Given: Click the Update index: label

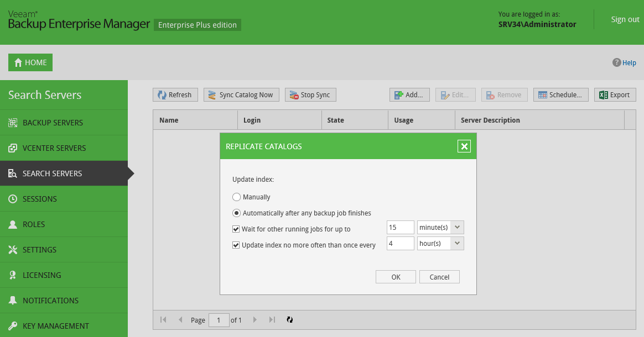Looking at the screenshot, I should point(253,180).
